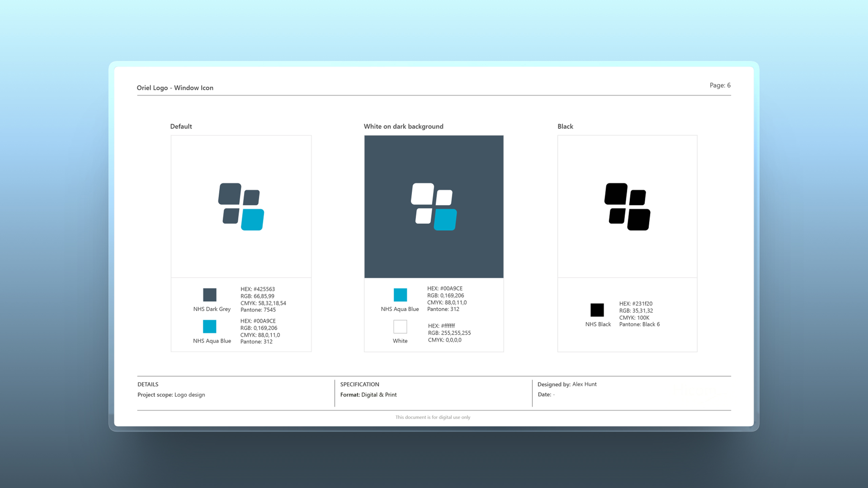Click the 'Default' heading
The image size is (868, 488).
pos(181,126)
